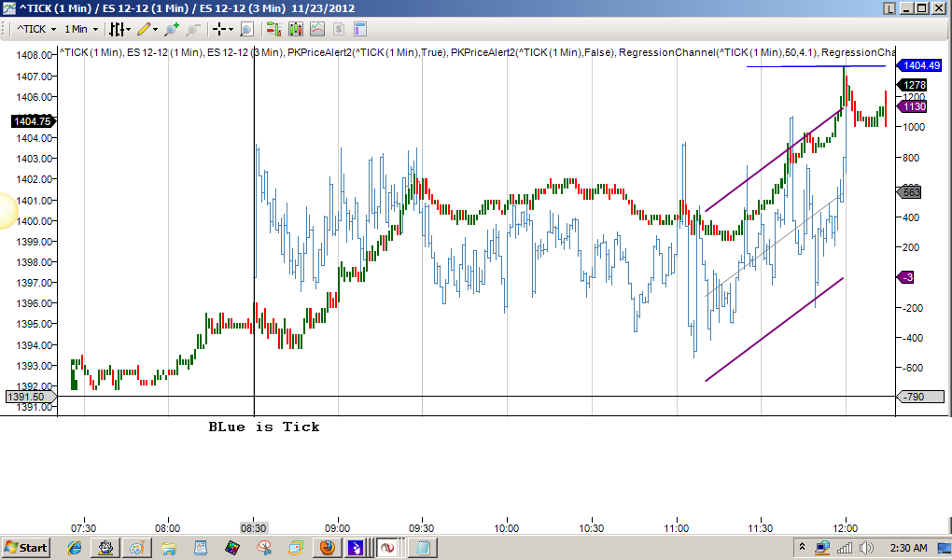Click the 1278 black price marker
The image size is (952, 560).
[913, 85]
